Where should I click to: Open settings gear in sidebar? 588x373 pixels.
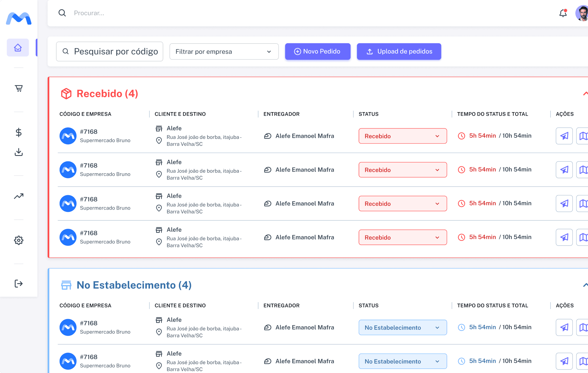tap(19, 240)
